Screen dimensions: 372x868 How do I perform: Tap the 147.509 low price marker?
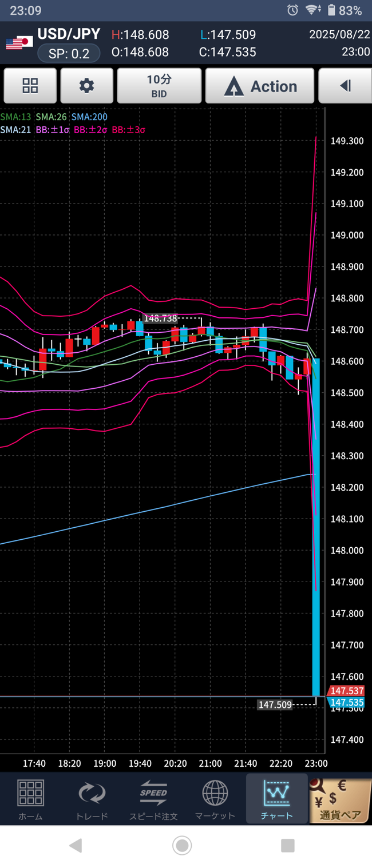coord(275,705)
